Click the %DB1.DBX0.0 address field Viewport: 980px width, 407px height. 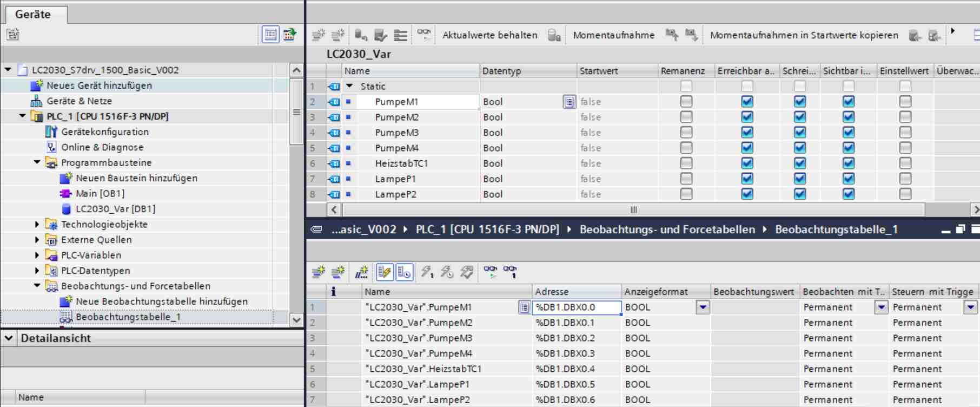point(576,307)
